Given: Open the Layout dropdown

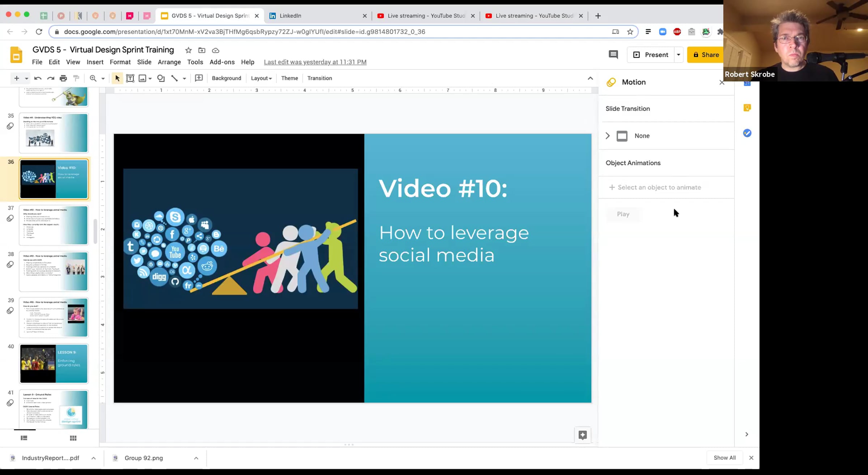Looking at the screenshot, I should (x=261, y=78).
